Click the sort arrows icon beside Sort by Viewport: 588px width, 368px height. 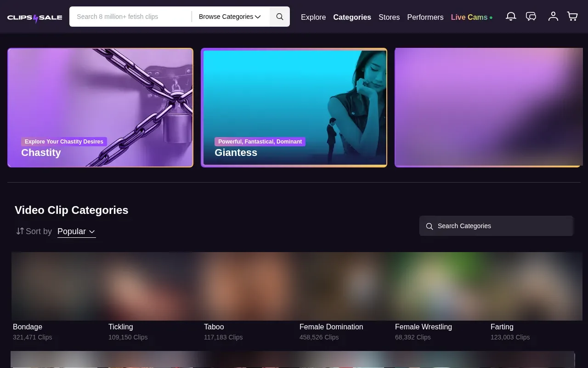[x=20, y=231]
